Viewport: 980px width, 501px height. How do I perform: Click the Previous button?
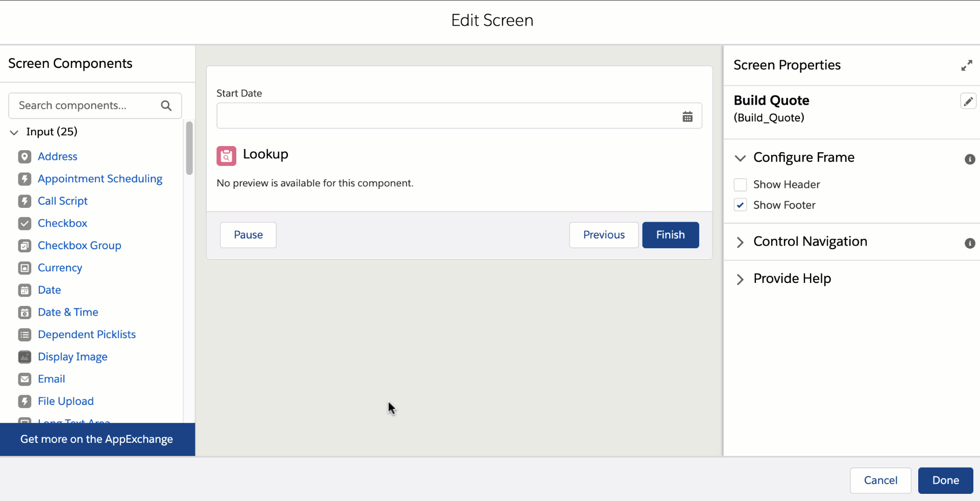click(x=604, y=235)
